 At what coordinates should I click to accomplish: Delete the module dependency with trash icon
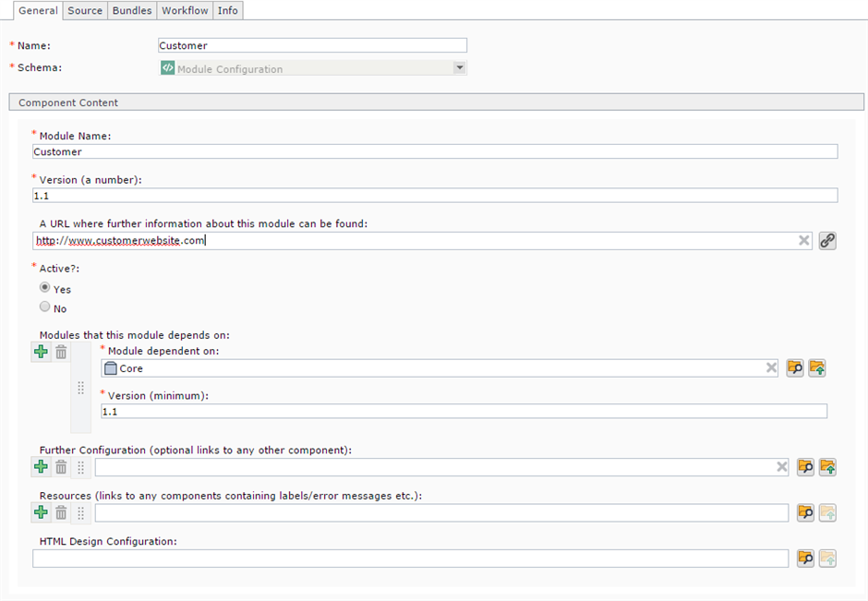pos(61,352)
